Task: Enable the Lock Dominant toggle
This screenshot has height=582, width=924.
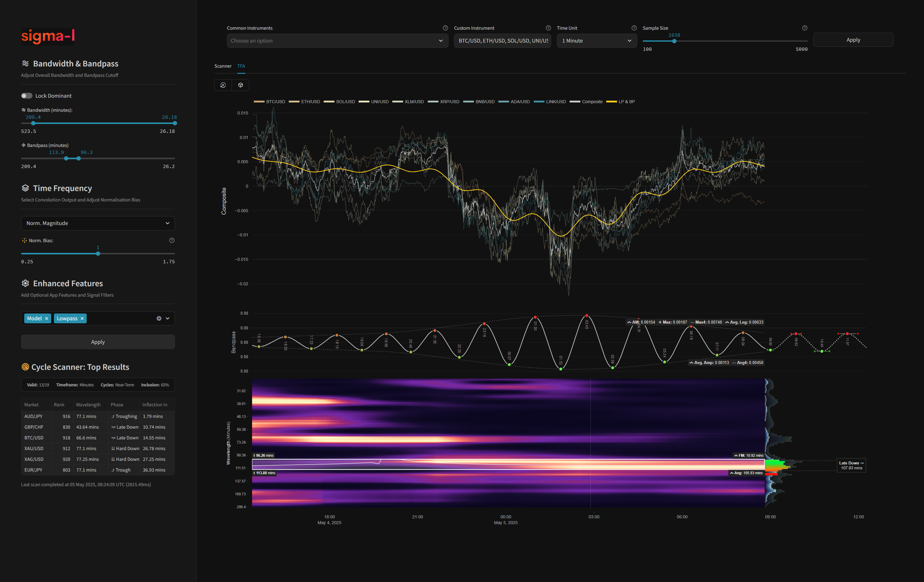Action: [x=26, y=96]
